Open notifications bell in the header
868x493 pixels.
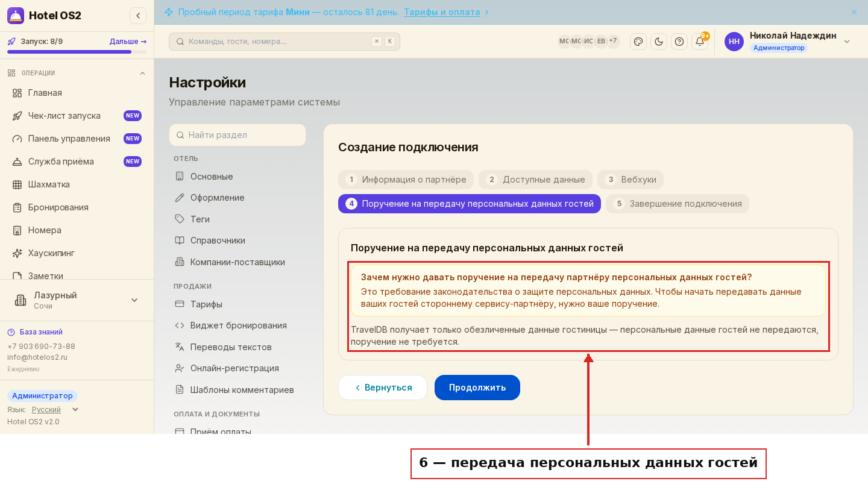tap(700, 42)
